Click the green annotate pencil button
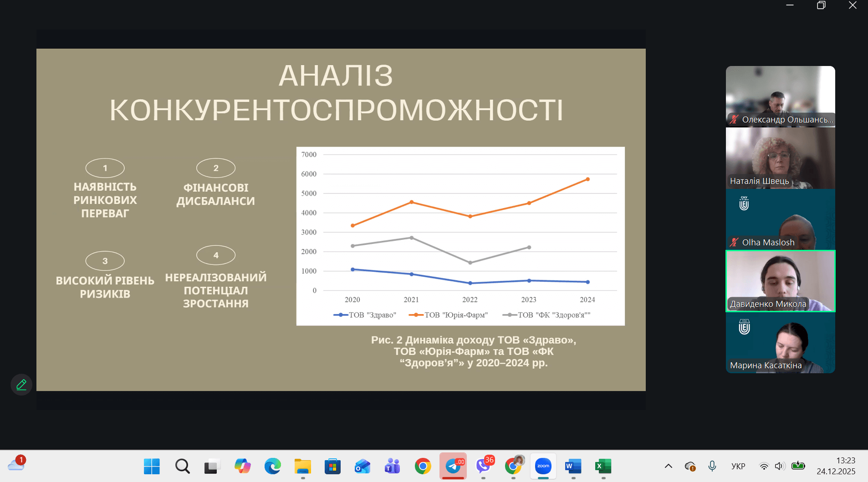 point(21,385)
